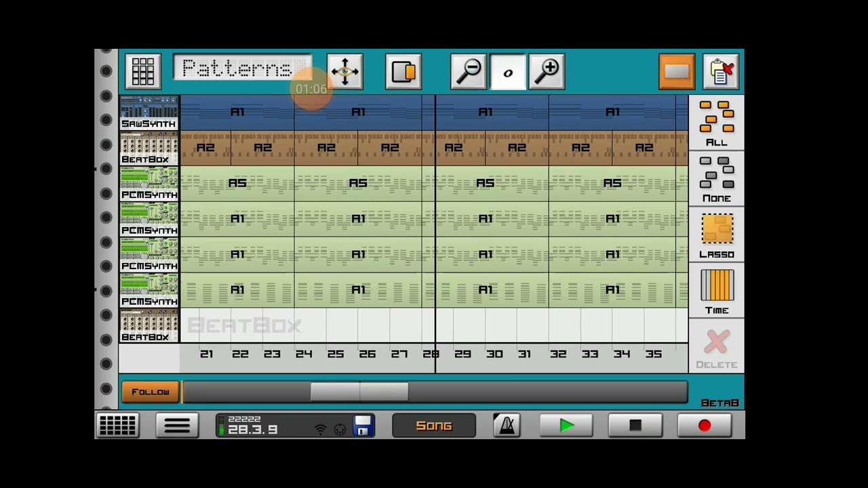The image size is (868, 488).
Task: Stop playback with the square button
Action: pos(635,426)
